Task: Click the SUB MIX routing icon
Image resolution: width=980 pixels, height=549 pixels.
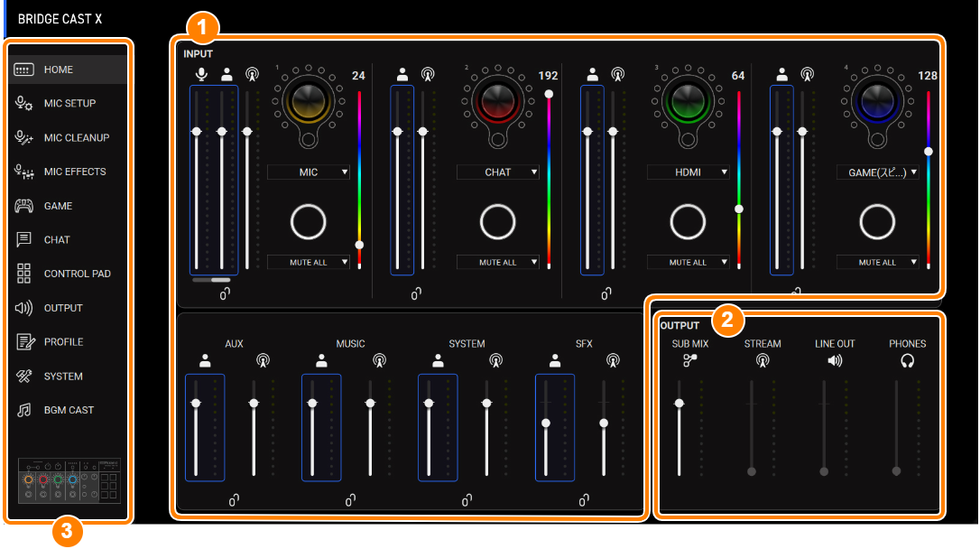Action: pos(690,360)
